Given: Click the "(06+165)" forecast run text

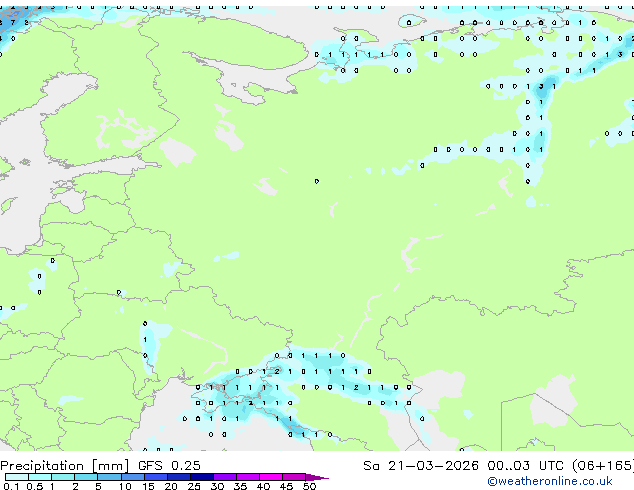Looking at the screenshot, I should coord(603,466).
